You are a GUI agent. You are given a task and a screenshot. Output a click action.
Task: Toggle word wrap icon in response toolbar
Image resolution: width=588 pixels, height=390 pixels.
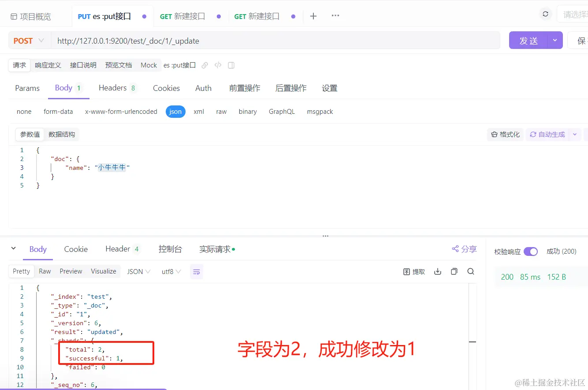pos(197,272)
